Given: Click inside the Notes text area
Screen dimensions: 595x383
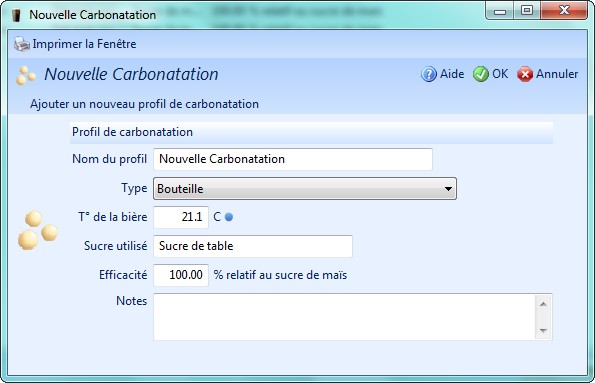Looking at the screenshot, I should point(344,317).
